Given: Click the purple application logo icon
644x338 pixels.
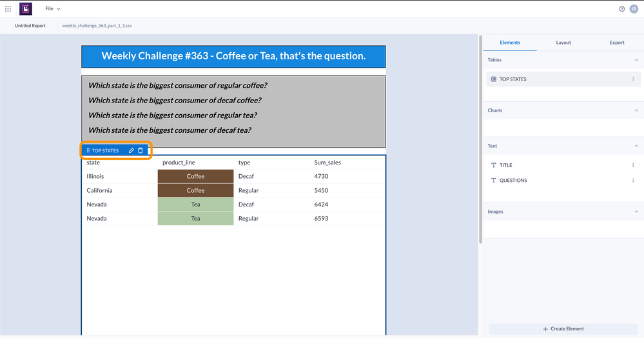Looking at the screenshot, I should (26, 8).
